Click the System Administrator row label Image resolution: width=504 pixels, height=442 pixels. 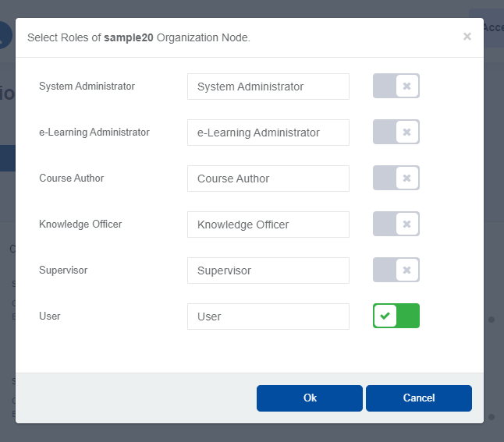point(87,87)
